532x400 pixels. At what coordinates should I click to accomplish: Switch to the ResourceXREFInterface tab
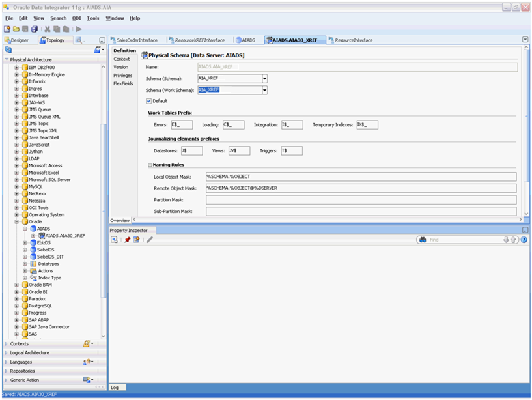(x=197, y=40)
